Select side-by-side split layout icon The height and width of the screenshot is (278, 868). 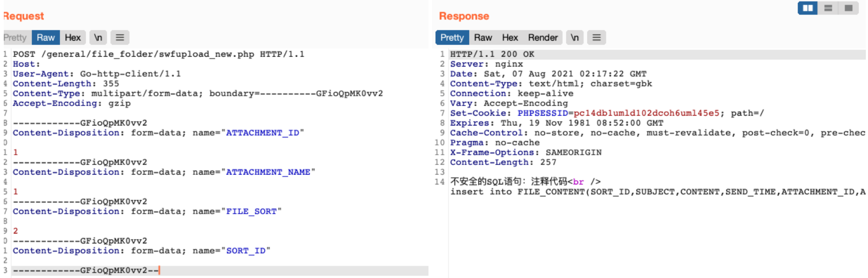point(807,8)
